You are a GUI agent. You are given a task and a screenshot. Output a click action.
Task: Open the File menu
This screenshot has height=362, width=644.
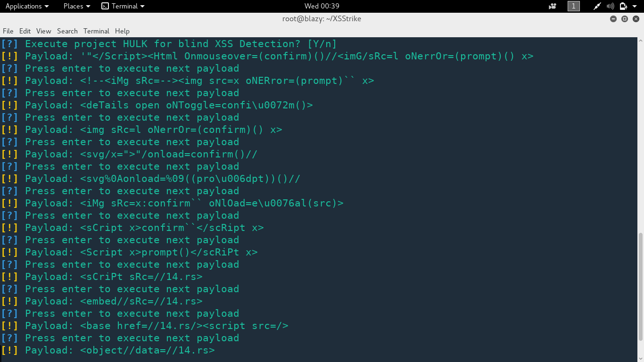(8, 31)
